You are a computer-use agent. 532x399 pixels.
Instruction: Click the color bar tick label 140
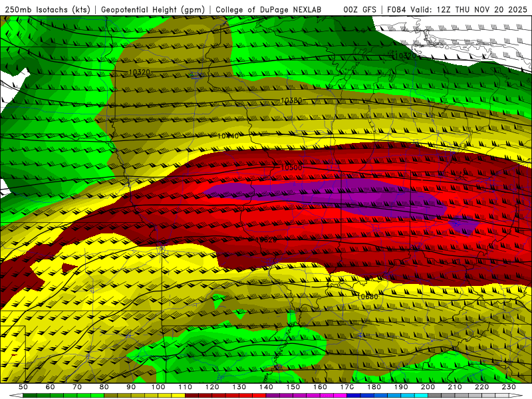[x=267, y=387]
